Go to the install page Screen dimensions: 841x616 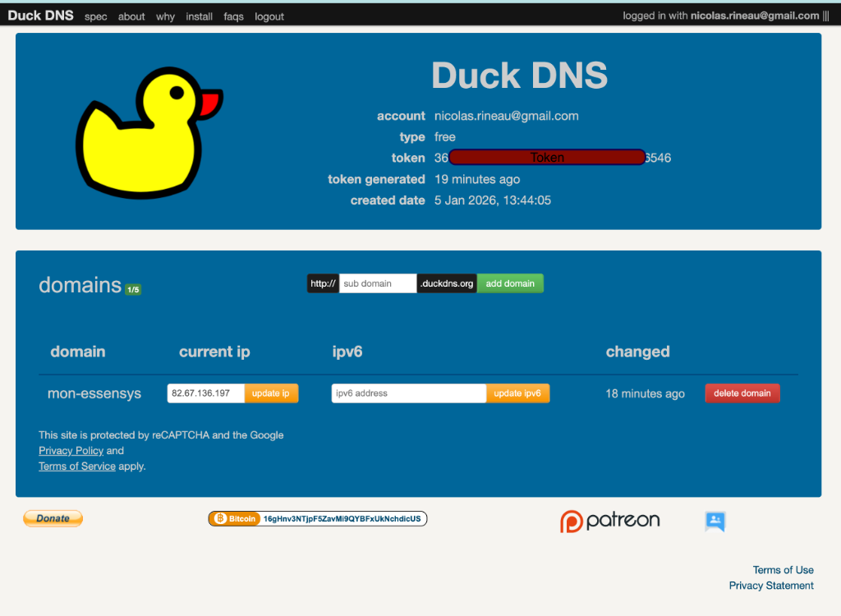[199, 16]
